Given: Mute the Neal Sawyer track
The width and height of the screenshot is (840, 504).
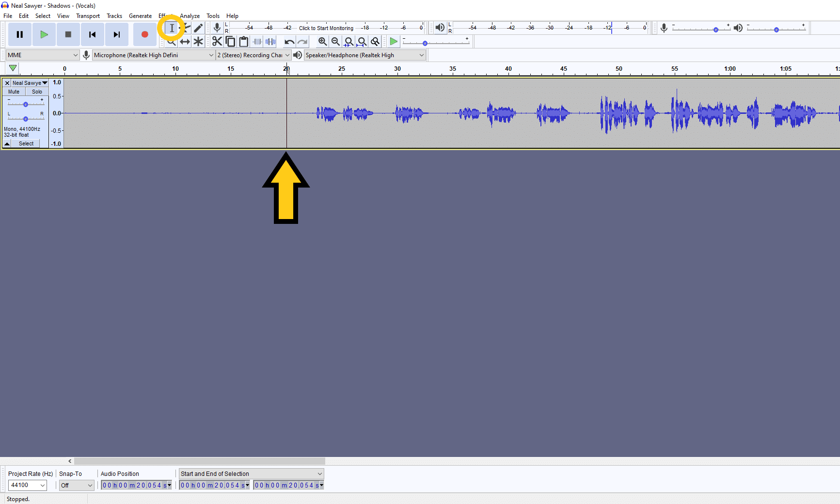Looking at the screenshot, I should 13,92.
